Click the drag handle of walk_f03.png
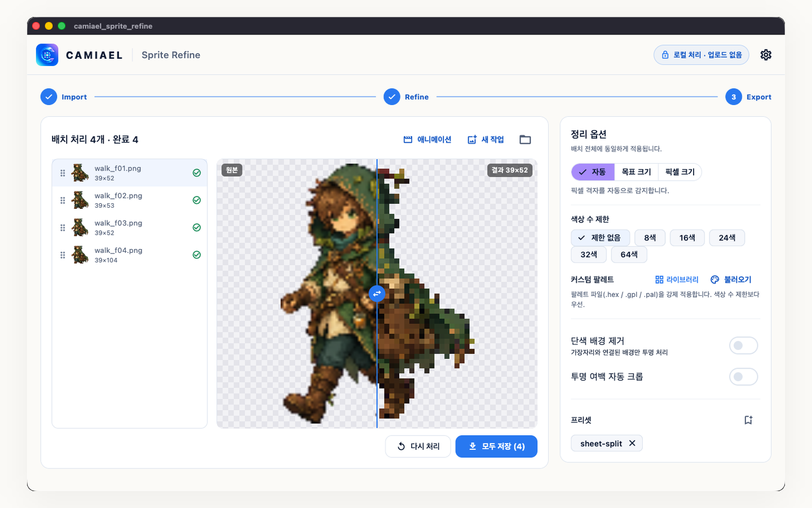Image resolution: width=812 pixels, height=508 pixels. coord(63,227)
